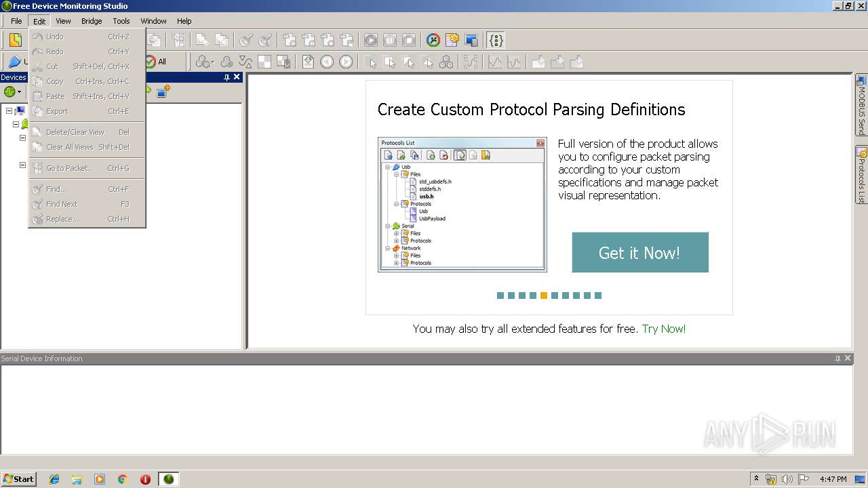Click the dashed-box graph toolbar icon
This screenshot has width=868, height=488.
[x=471, y=62]
